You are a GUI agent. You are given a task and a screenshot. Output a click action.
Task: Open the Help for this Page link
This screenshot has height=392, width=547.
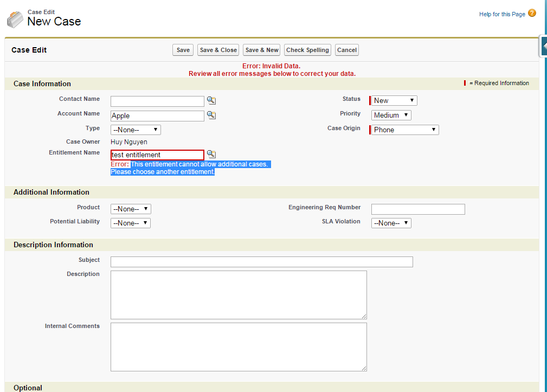pos(502,14)
